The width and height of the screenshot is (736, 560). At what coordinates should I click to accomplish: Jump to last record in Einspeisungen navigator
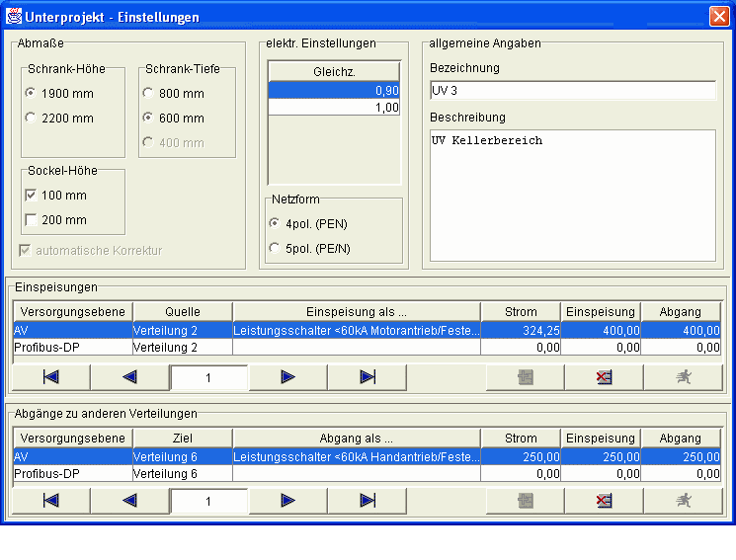point(367,377)
